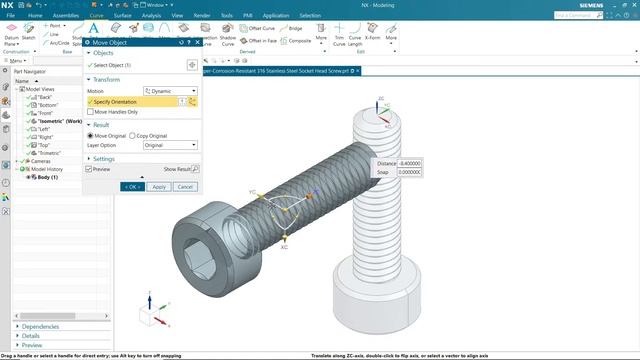Open More in the Edit group
Screen dimensions: 640x360
point(391,33)
